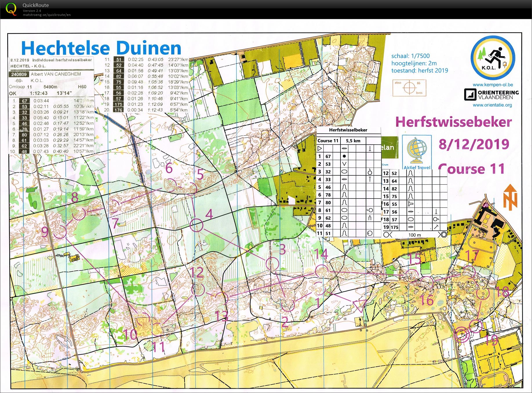Click the toestand: herfst 2019 text

(420, 70)
